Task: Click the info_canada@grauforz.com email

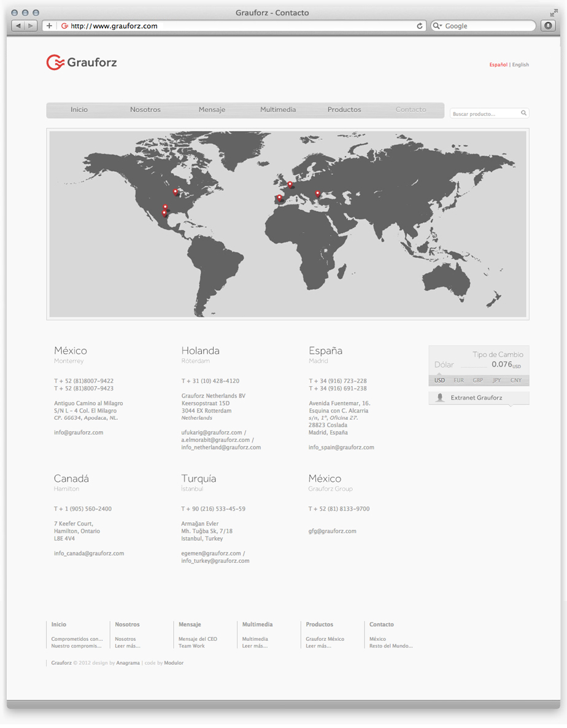Action: 88,554
